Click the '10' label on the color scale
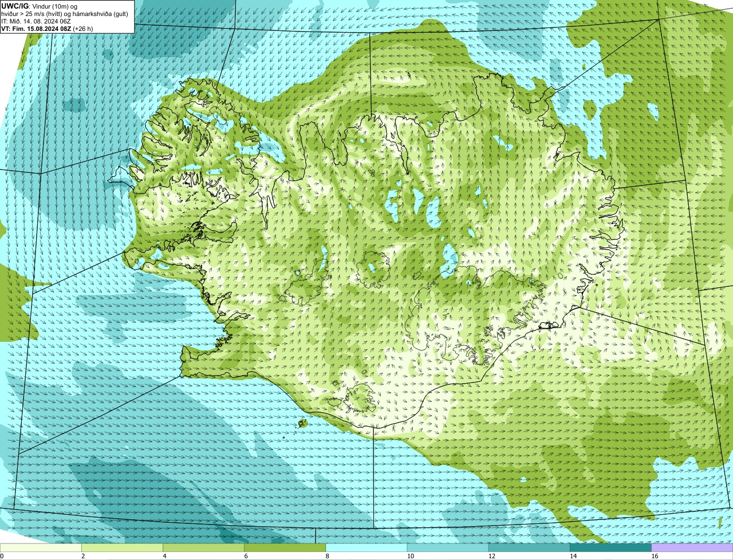 click(410, 556)
